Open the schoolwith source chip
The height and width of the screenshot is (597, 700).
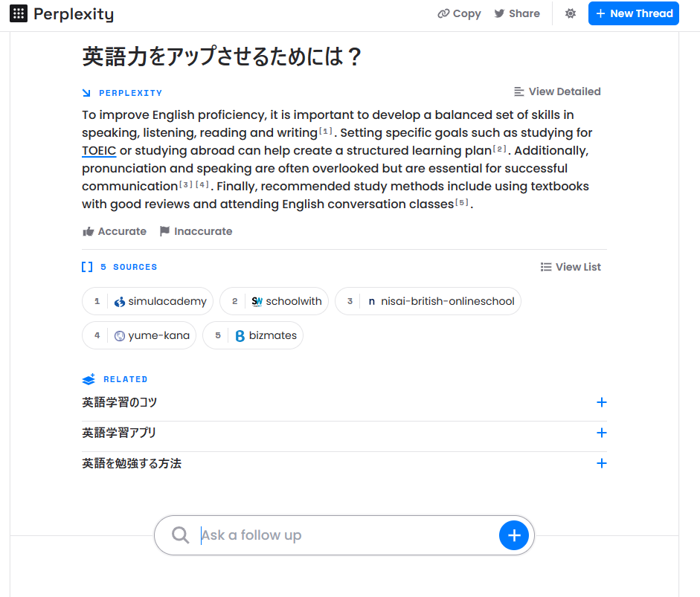(x=274, y=301)
